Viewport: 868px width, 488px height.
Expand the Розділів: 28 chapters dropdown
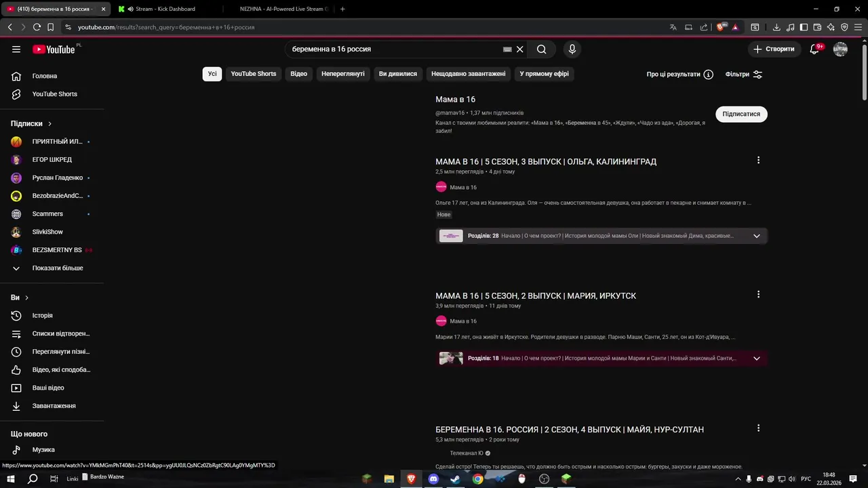coord(757,236)
